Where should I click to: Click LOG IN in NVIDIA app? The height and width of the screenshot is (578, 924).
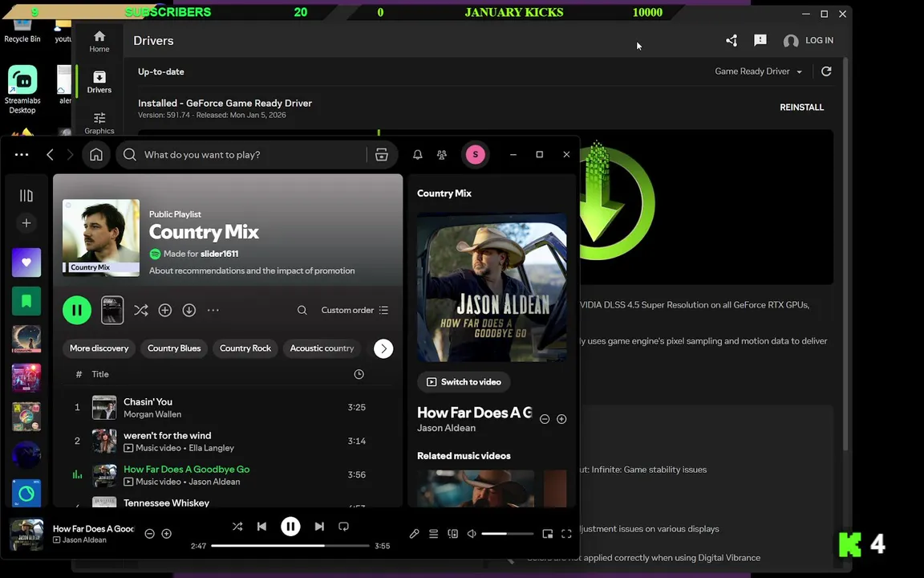[808, 40]
